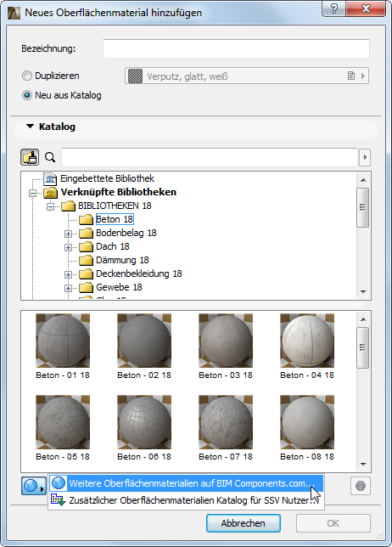Click the globe icon of BIM Components entry

[x=59, y=483]
